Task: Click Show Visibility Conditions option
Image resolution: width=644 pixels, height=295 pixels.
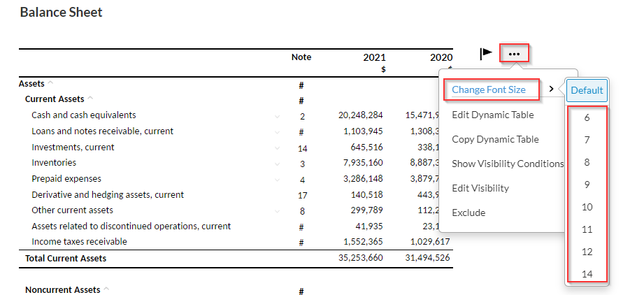Action: (x=508, y=164)
